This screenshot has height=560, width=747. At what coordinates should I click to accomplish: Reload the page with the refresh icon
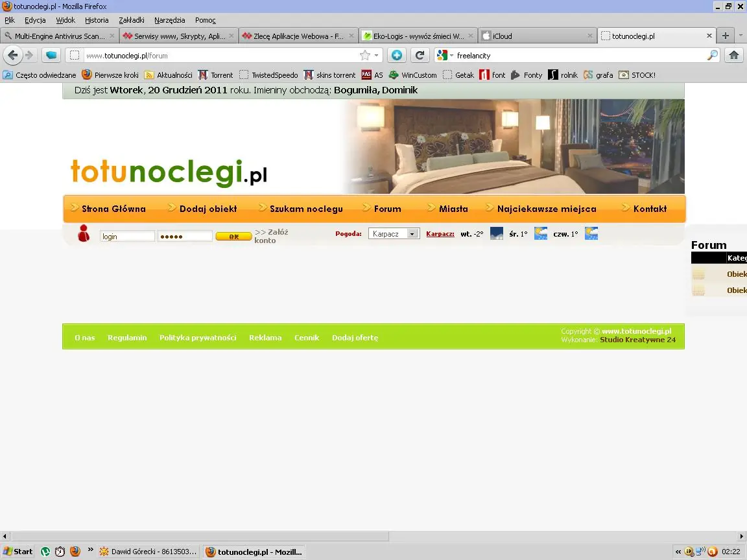tap(420, 55)
